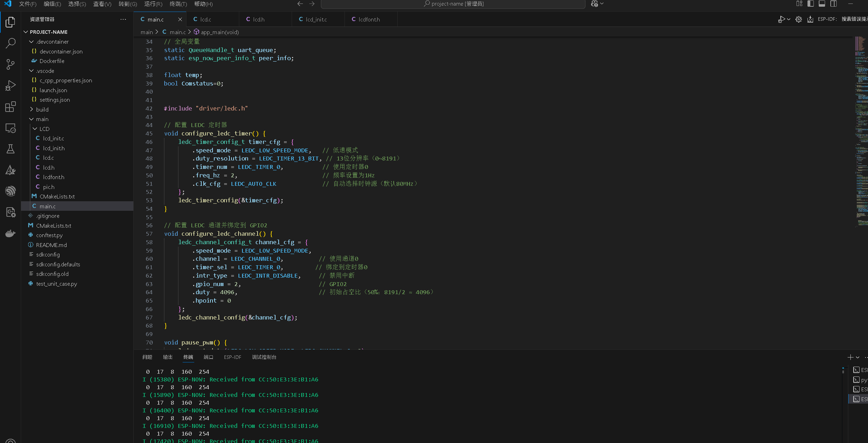Click app_main(void) in the breadcrumb
The width and height of the screenshot is (868, 443).
tap(220, 32)
